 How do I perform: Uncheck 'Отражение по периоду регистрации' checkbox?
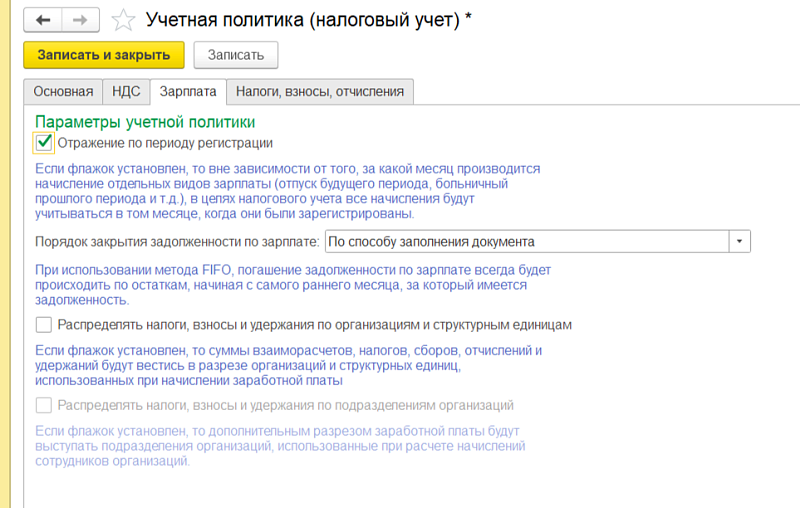[x=43, y=143]
